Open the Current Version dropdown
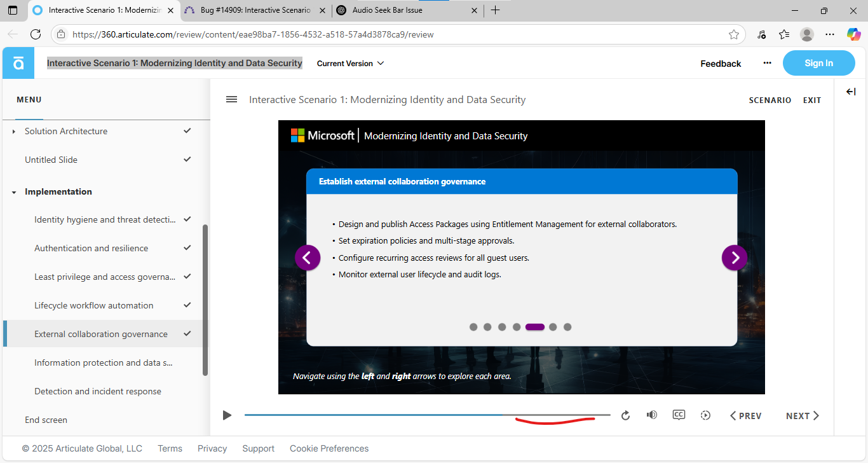The width and height of the screenshot is (868, 463). click(351, 64)
